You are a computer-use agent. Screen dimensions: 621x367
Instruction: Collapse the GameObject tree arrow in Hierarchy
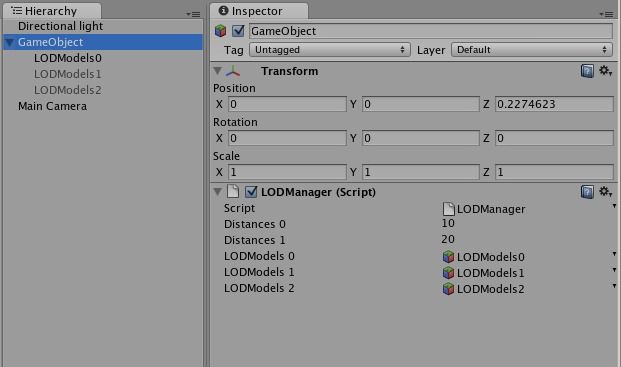[x=10, y=42]
